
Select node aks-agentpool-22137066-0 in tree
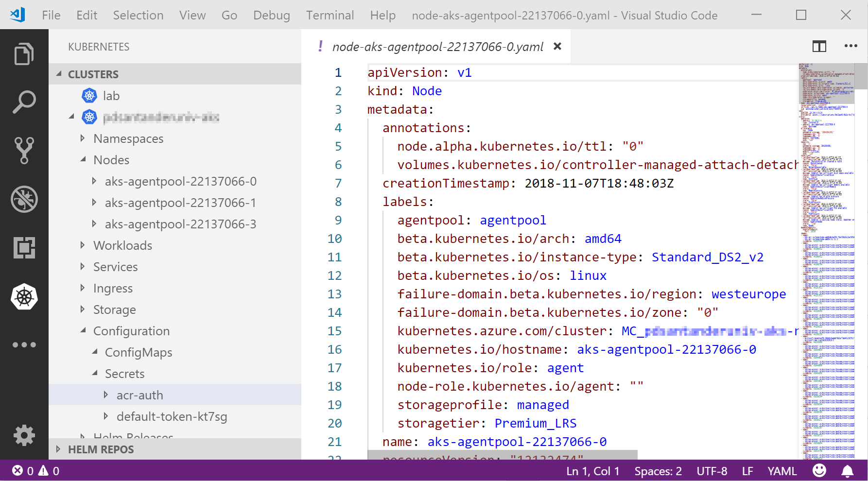tap(181, 181)
